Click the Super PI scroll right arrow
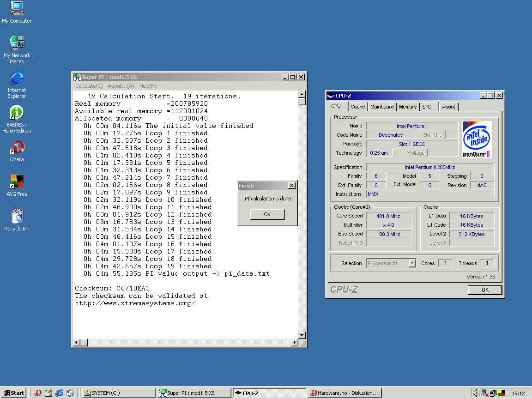 pyautogui.click(x=295, y=343)
